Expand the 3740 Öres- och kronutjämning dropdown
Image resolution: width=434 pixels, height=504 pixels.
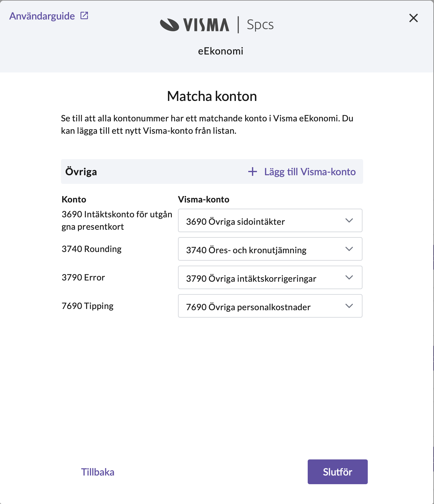[x=270, y=249]
